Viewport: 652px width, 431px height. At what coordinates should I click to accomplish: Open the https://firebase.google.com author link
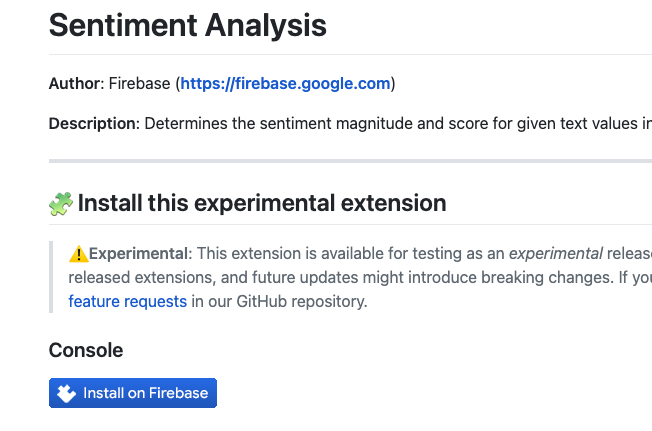click(285, 84)
